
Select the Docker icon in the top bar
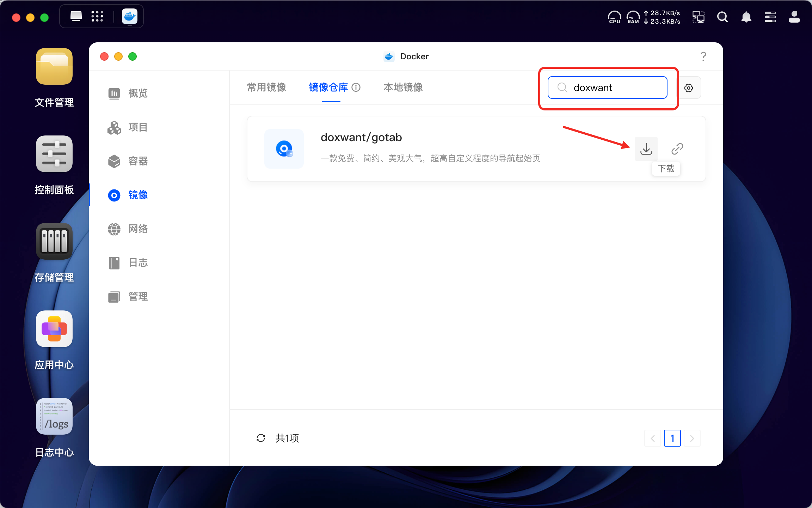pyautogui.click(x=129, y=17)
